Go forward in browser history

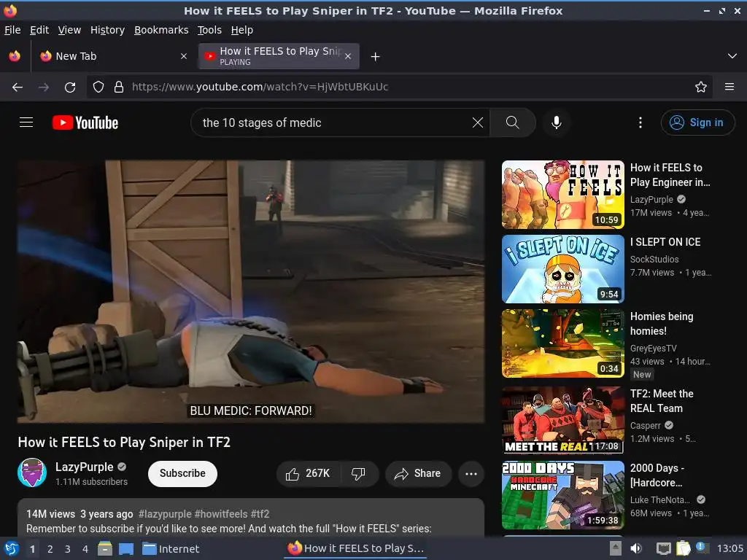pos(43,87)
